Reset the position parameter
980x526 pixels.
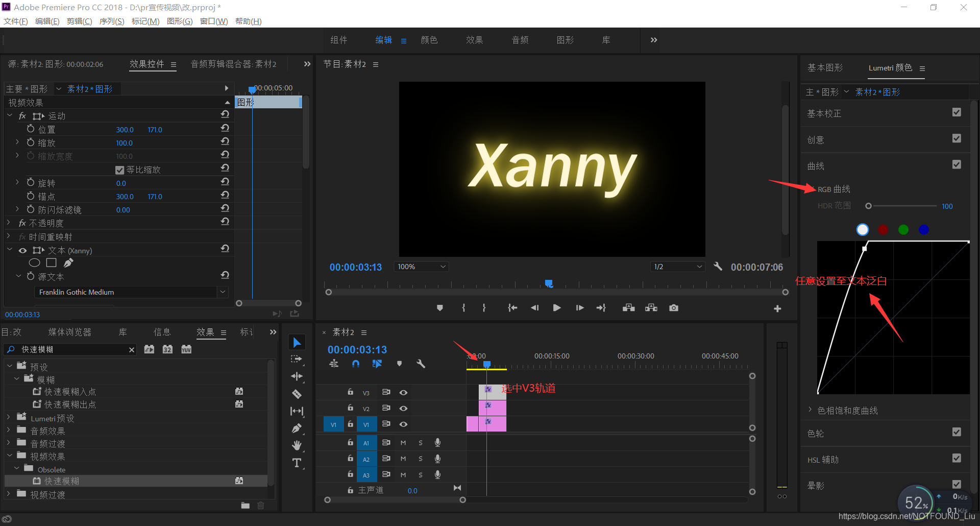coord(225,128)
